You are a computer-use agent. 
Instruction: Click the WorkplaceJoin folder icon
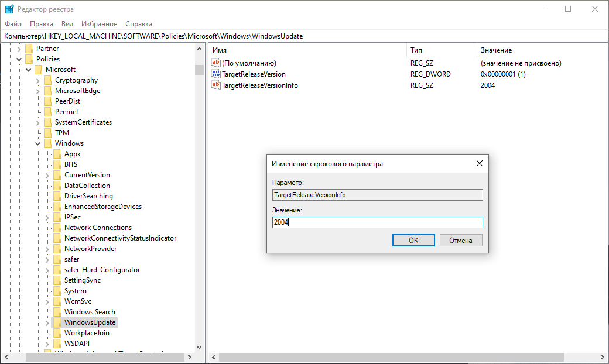[x=57, y=332]
